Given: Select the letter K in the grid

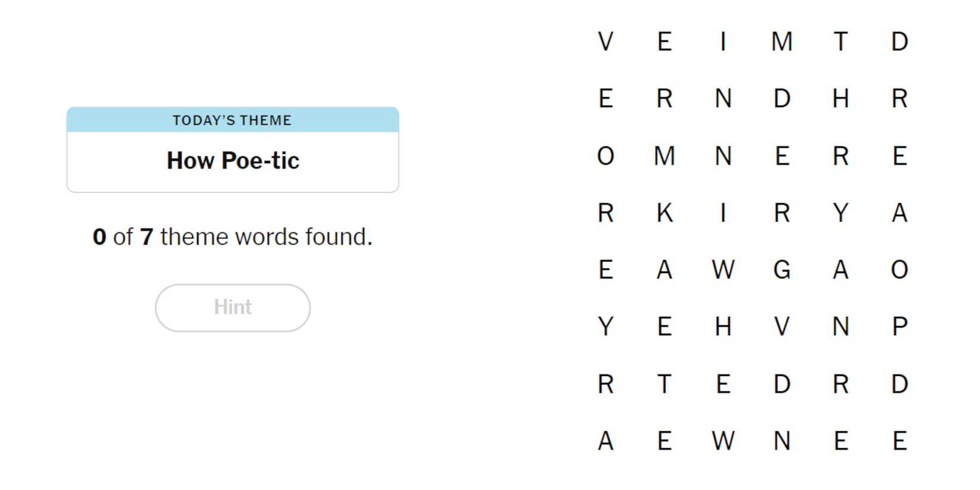Looking at the screenshot, I should point(664,213).
